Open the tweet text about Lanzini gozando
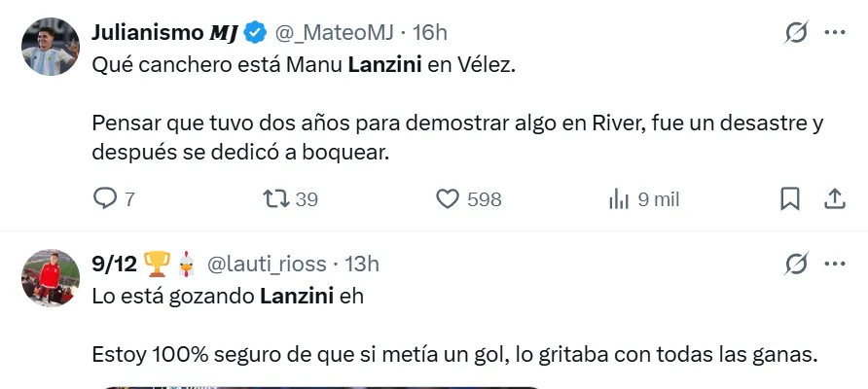This screenshot has width=868, height=389. (x=228, y=297)
